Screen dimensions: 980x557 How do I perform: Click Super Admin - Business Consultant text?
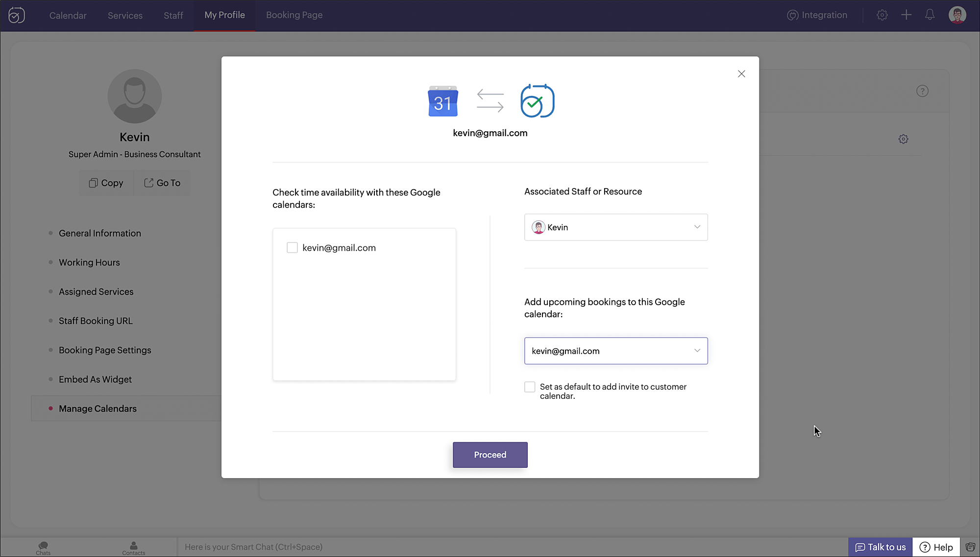(x=134, y=154)
